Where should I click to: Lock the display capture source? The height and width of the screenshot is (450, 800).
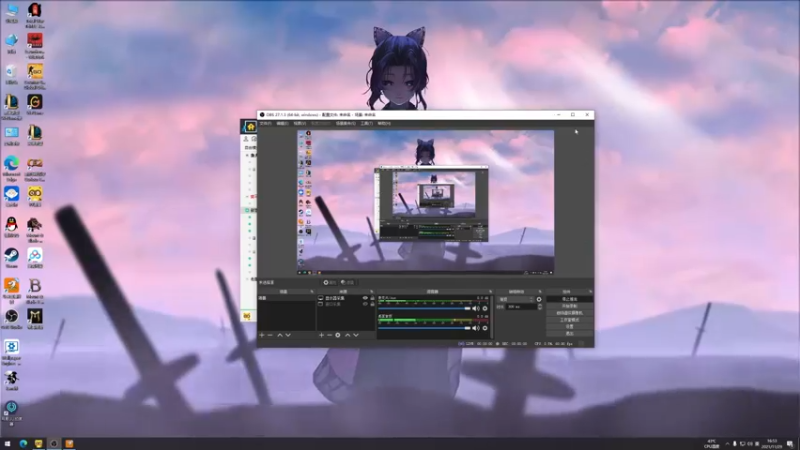click(x=372, y=298)
